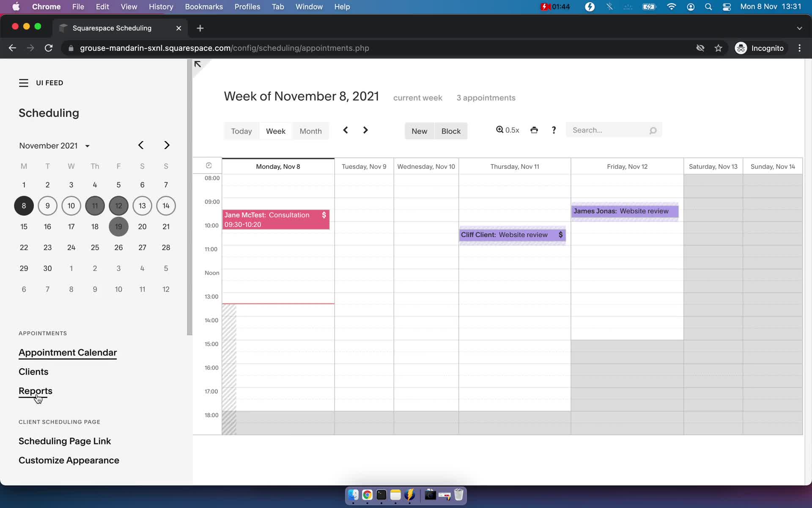Switch to Month calendar view
The width and height of the screenshot is (812, 508).
click(310, 130)
